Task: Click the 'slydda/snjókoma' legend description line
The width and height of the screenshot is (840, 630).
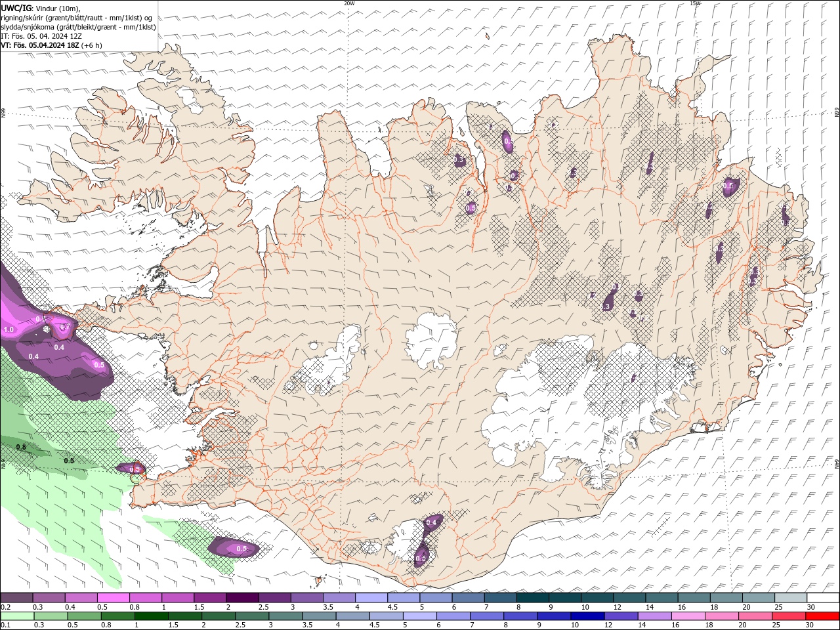Action: [78, 27]
